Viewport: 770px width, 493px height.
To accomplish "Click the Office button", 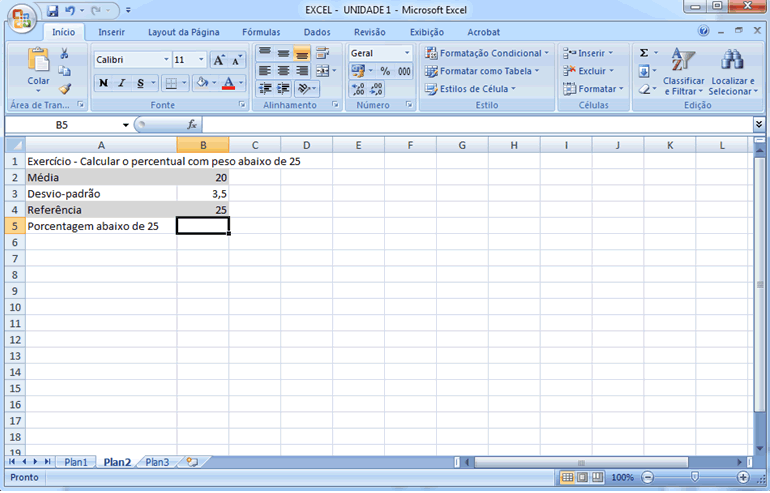I will pos(20,15).
